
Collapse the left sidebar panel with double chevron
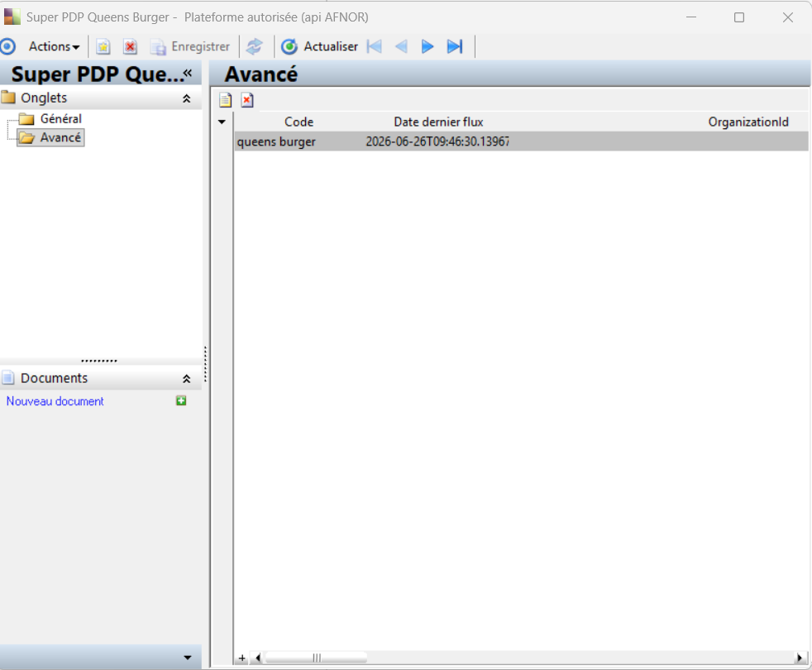tap(188, 73)
